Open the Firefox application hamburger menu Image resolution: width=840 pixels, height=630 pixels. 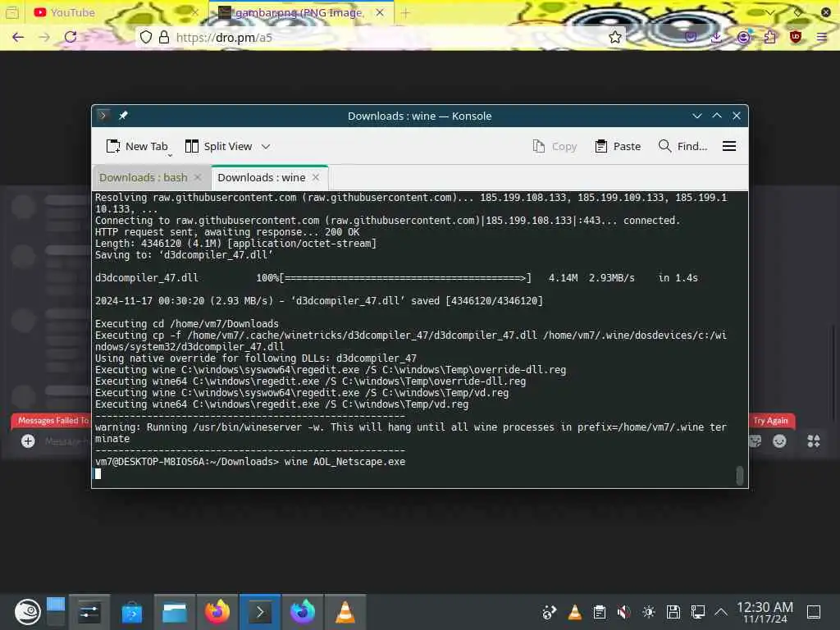point(822,37)
